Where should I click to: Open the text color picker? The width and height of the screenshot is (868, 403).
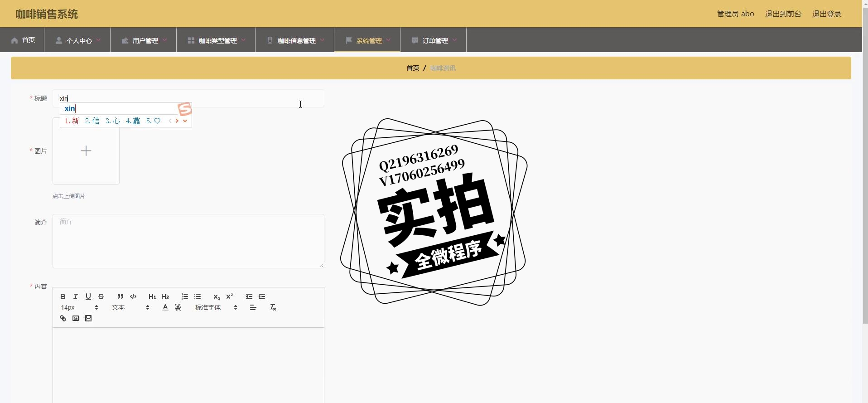point(165,307)
